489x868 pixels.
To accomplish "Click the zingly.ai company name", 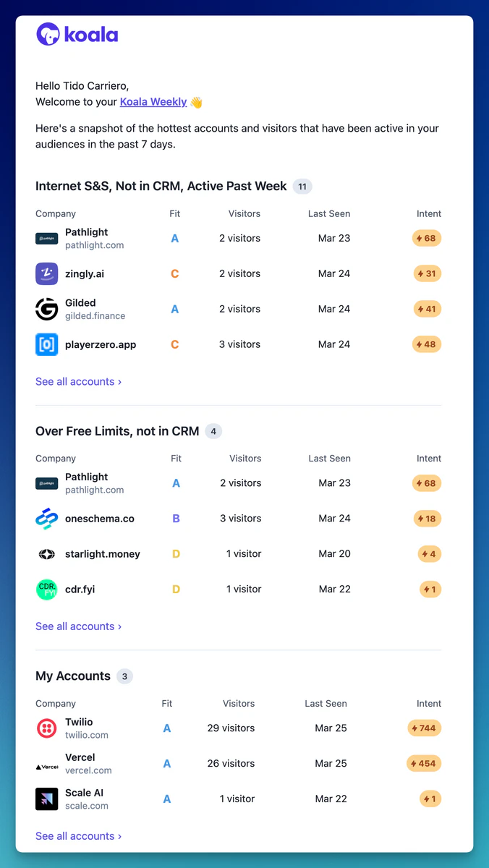I will pos(85,273).
